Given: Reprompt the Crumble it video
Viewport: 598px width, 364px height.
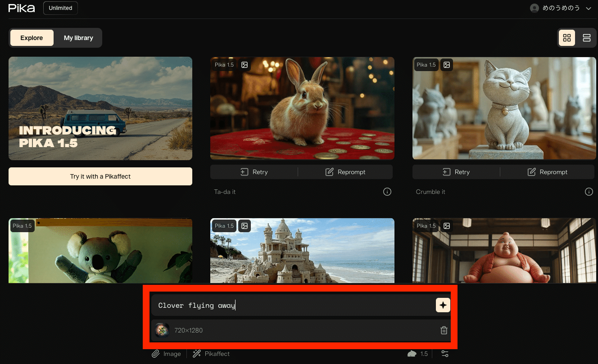Looking at the screenshot, I should click(x=548, y=172).
